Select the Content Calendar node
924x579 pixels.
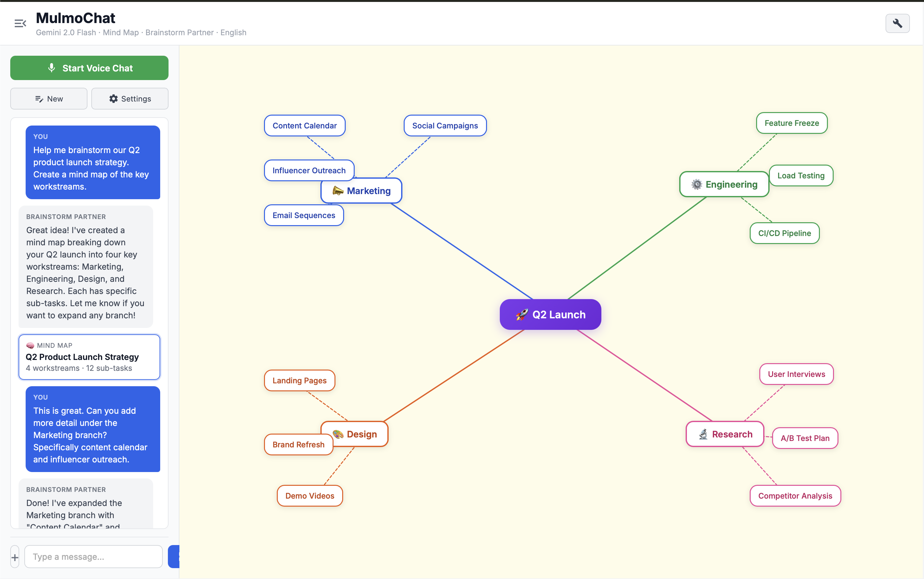(x=304, y=126)
